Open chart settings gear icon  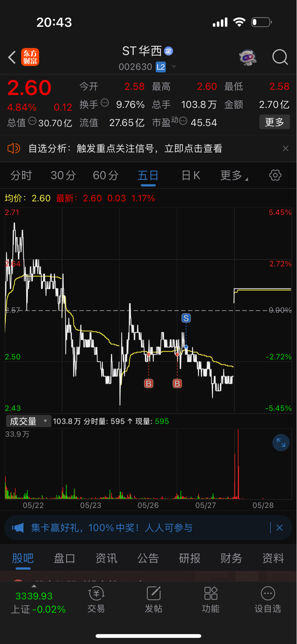coord(275,175)
